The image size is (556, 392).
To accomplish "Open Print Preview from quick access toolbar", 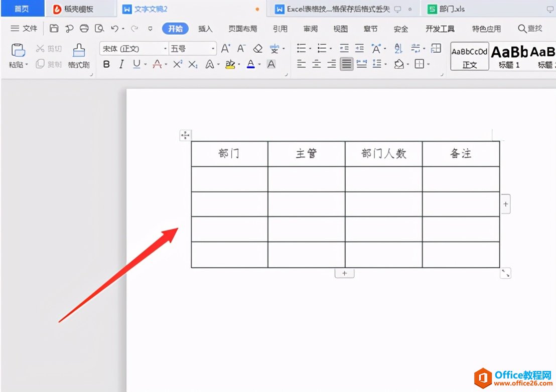I will (100, 29).
